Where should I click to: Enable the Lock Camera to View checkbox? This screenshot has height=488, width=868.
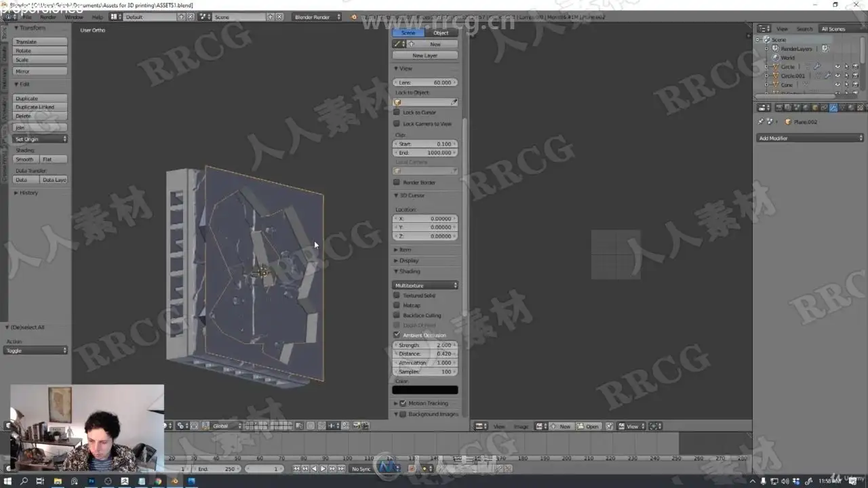397,123
